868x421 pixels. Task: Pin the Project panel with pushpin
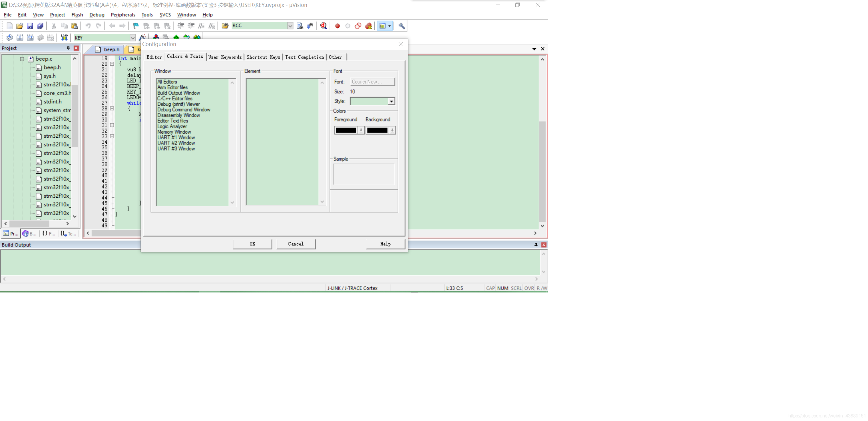click(69, 48)
